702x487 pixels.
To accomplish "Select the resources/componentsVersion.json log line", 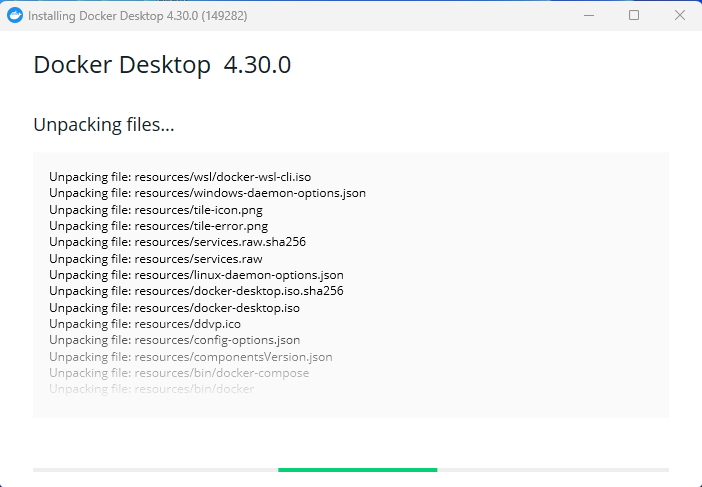I will [x=191, y=357].
